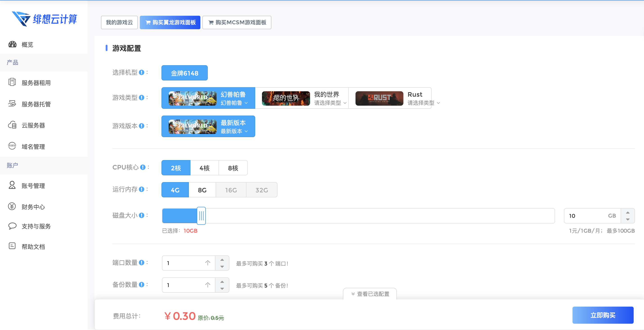Viewport: 644px width, 330px height.
Task: Click the 支持与服务 chat bubble icon
Action: [x=12, y=226]
